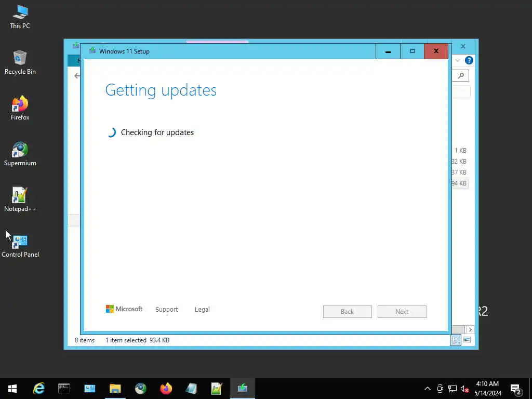Launch Supermium from the desktop shortcut
This screenshot has height=399, width=532.
20,154
